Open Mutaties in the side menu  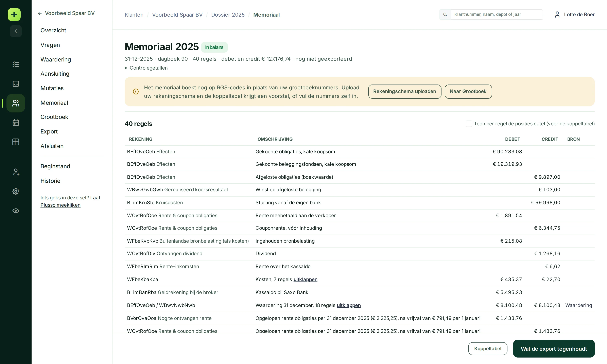(52, 88)
